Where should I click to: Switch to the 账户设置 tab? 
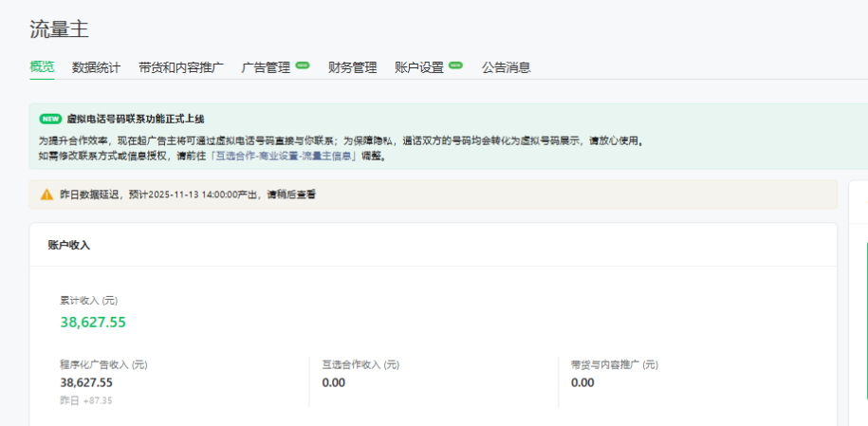click(419, 67)
